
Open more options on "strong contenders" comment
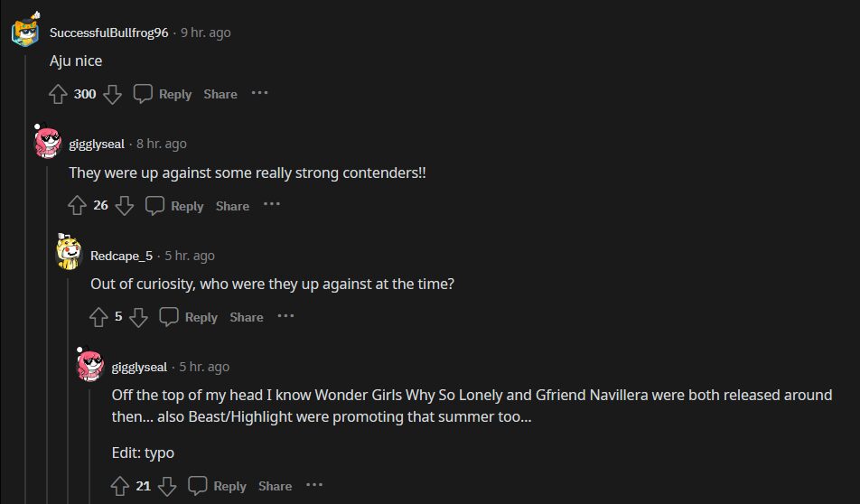(x=271, y=205)
